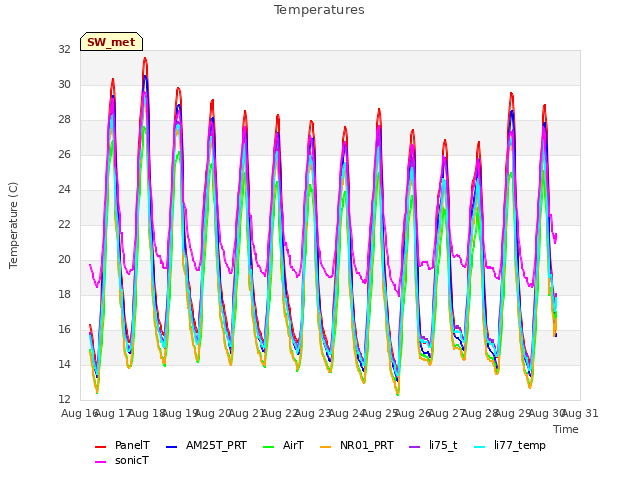
Task: Click the 20 y-axis tick label
Action: coord(64,260)
